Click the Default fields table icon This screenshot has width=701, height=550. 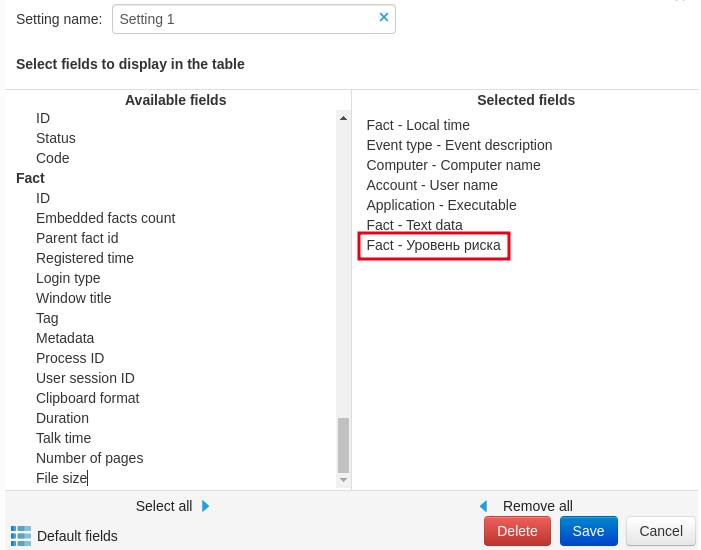21,535
